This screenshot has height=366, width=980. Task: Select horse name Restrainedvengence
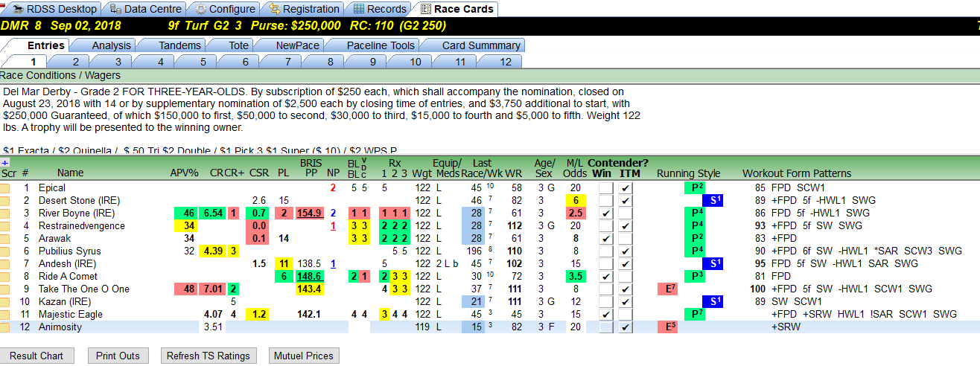tap(82, 226)
